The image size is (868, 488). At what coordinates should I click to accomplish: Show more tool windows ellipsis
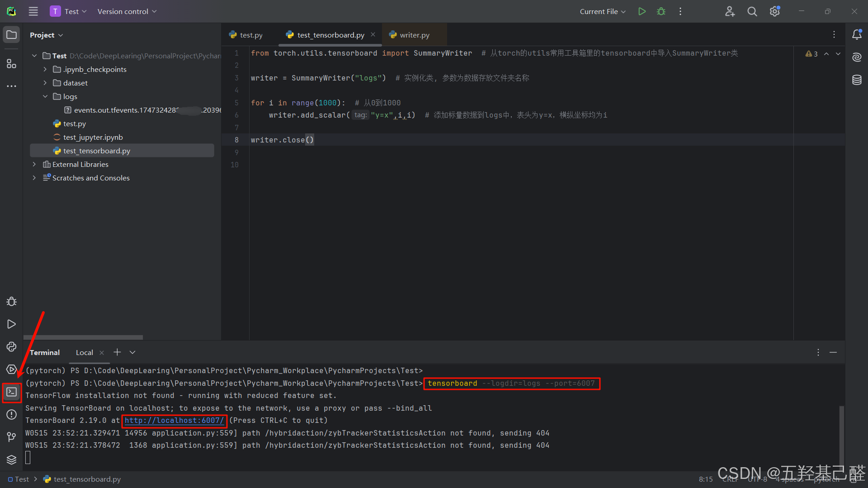tap(12, 86)
